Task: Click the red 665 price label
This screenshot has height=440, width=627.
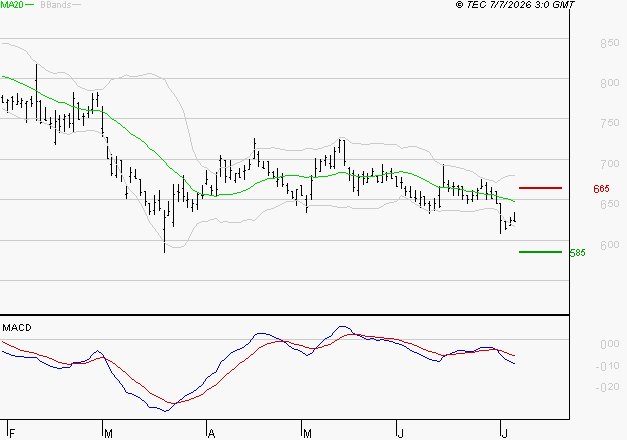Action: pos(601,189)
